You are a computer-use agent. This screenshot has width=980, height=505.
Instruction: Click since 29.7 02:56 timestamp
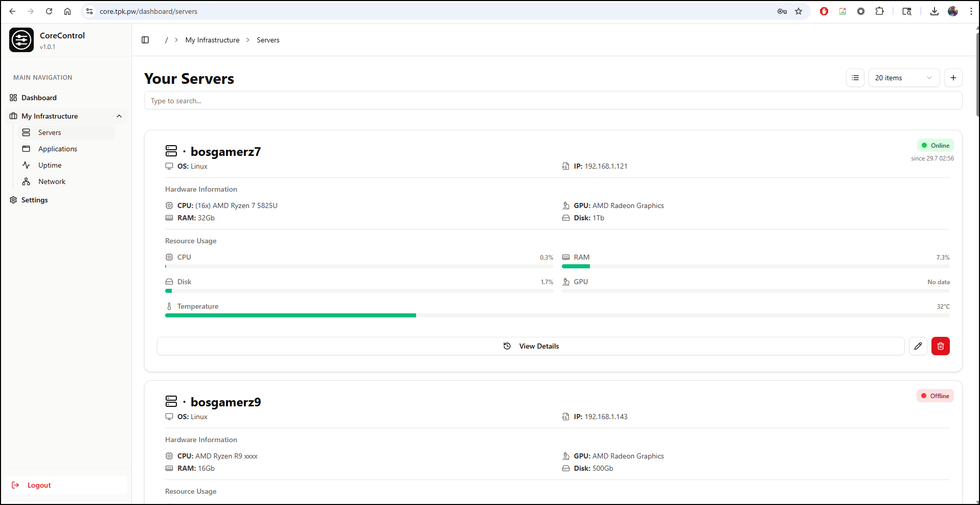tap(932, 158)
